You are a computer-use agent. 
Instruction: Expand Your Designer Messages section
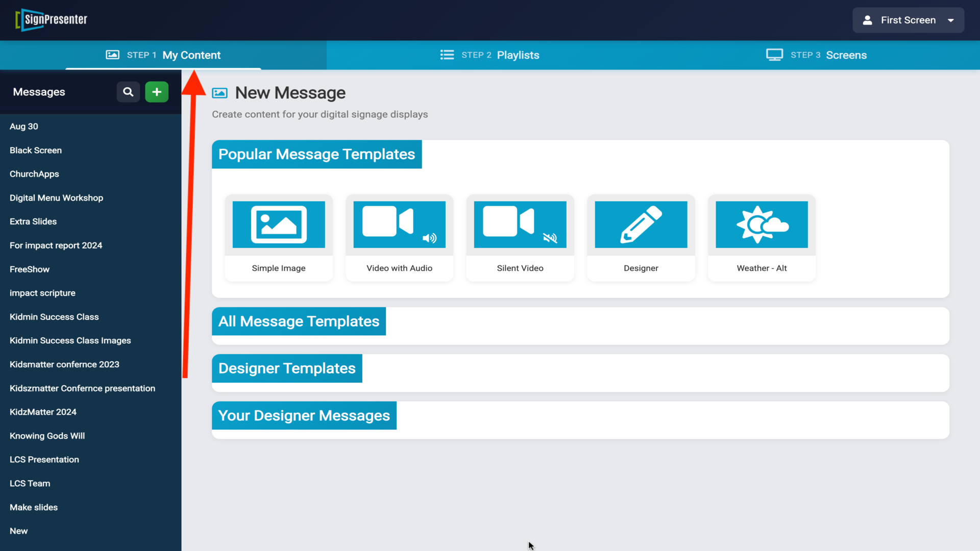(304, 416)
